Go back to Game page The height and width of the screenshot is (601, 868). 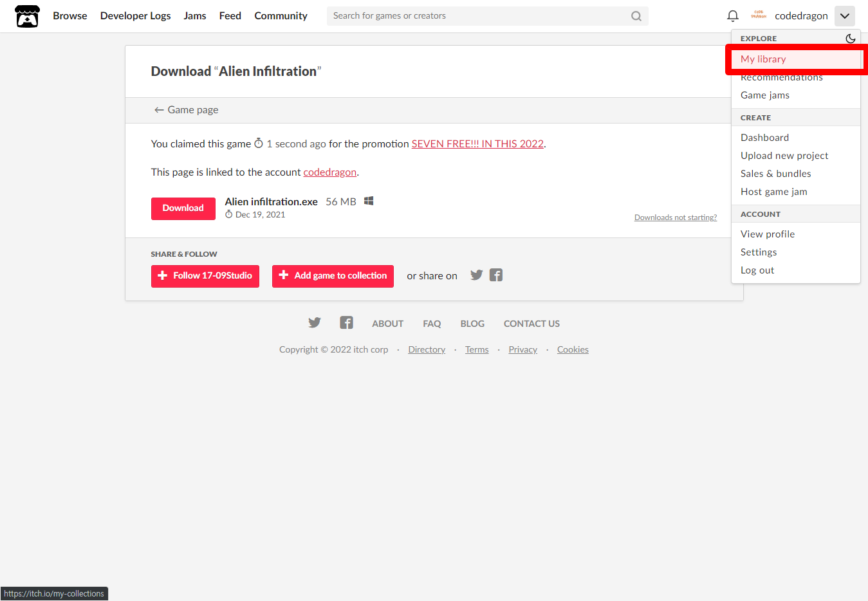(186, 110)
